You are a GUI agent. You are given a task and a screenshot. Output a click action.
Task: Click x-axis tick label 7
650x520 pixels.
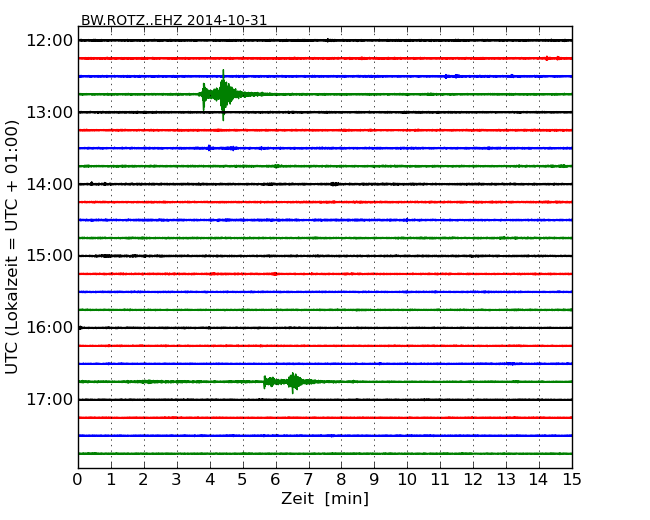click(x=308, y=480)
